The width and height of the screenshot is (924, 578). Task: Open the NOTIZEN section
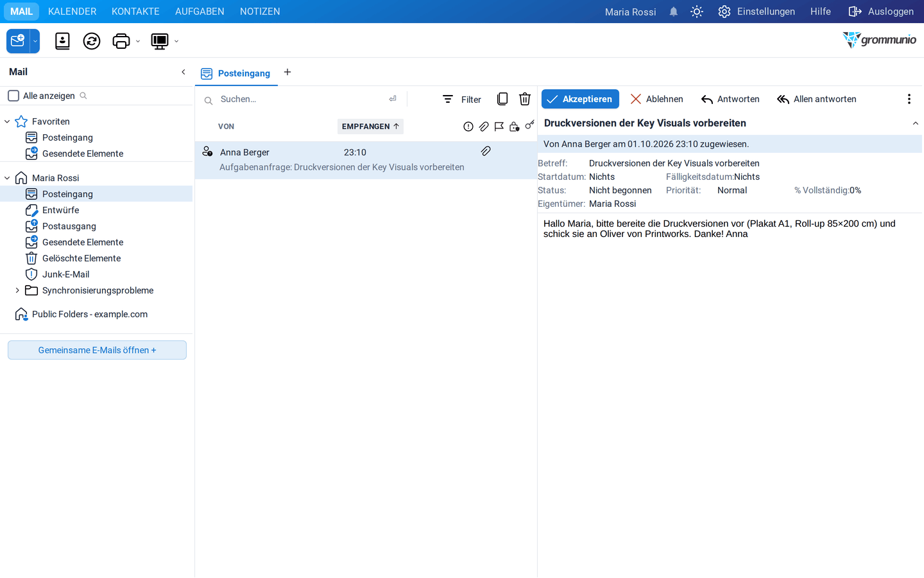pos(260,12)
